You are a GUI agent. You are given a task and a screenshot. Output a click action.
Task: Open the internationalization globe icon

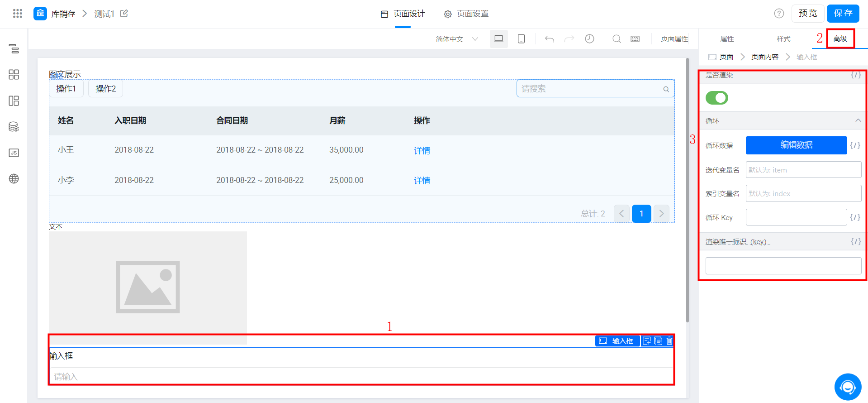pos(14,179)
